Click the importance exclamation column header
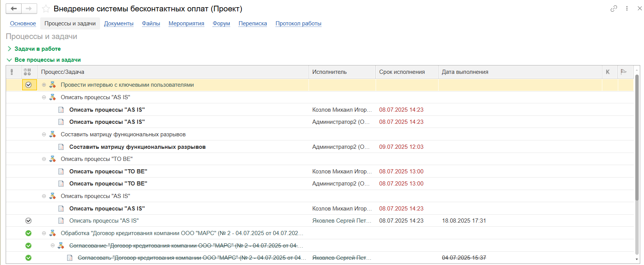 point(12,72)
